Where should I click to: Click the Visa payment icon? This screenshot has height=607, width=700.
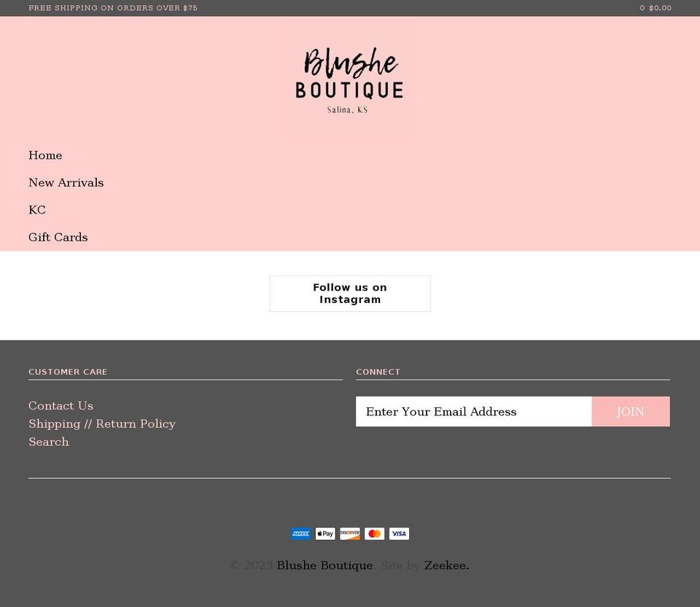coord(399,533)
